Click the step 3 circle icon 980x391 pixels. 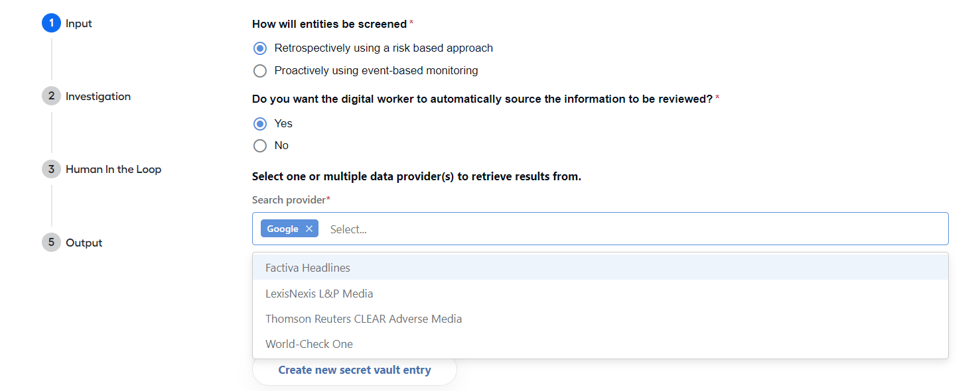point(51,169)
